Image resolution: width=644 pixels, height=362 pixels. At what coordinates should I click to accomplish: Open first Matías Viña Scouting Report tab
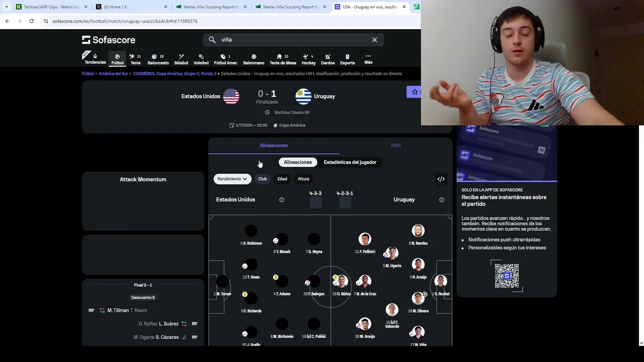coord(210,7)
